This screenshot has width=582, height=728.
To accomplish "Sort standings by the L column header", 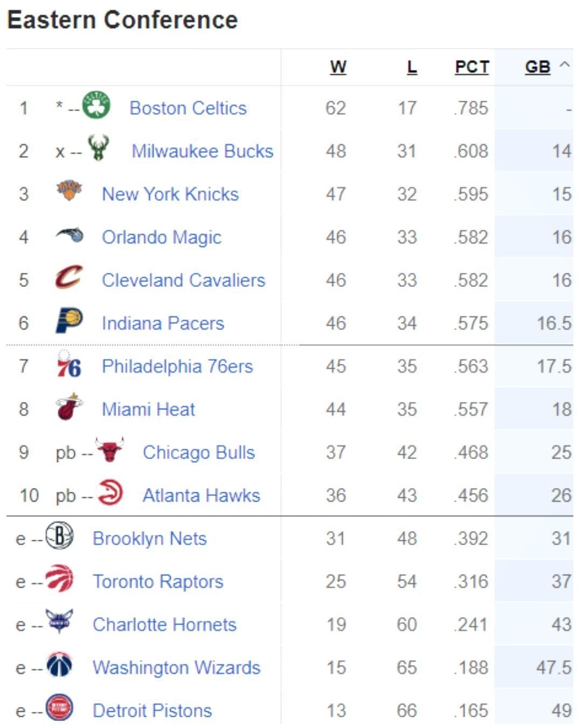I will (x=412, y=67).
